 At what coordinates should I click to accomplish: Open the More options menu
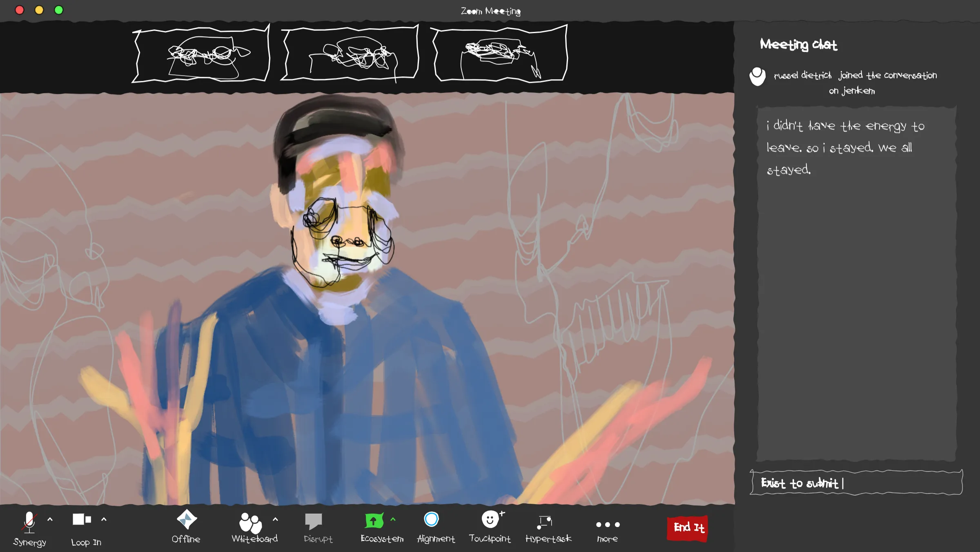pyautogui.click(x=608, y=524)
